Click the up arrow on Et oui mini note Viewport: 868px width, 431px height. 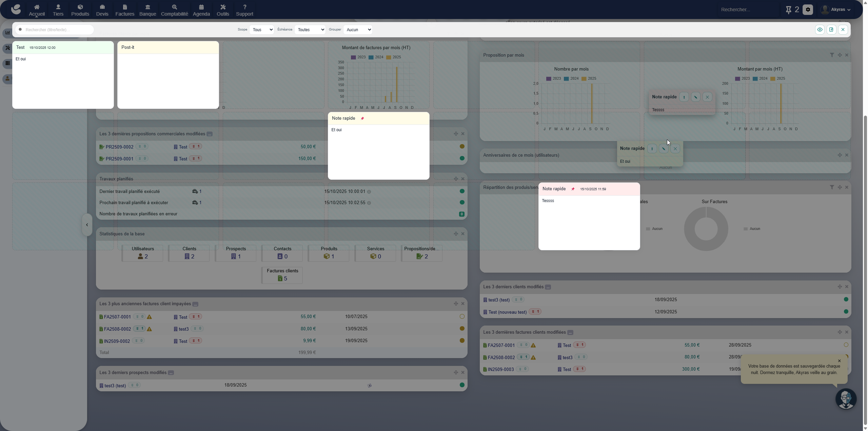652,149
